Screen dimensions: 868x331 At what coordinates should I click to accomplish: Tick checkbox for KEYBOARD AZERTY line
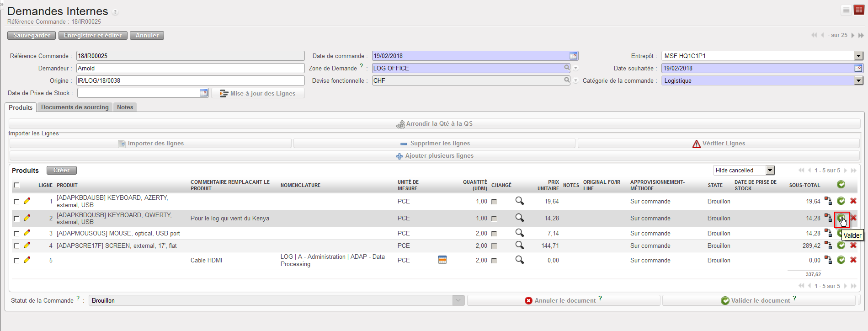tap(16, 201)
